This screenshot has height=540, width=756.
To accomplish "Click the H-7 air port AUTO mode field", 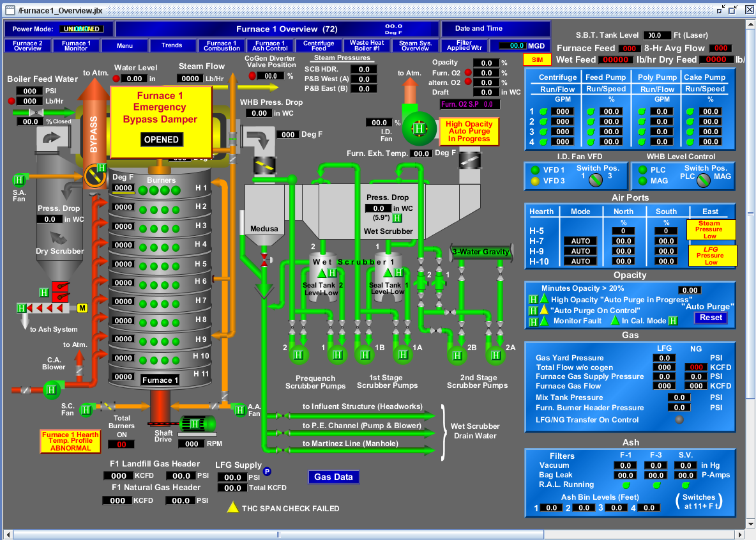I will pos(580,241).
